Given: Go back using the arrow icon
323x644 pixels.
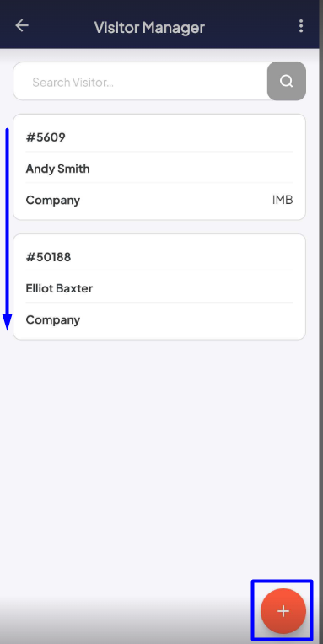Looking at the screenshot, I should click(x=22, y=25).
